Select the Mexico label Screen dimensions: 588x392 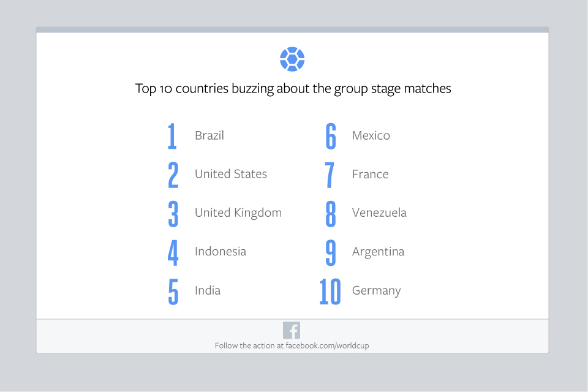371,135
